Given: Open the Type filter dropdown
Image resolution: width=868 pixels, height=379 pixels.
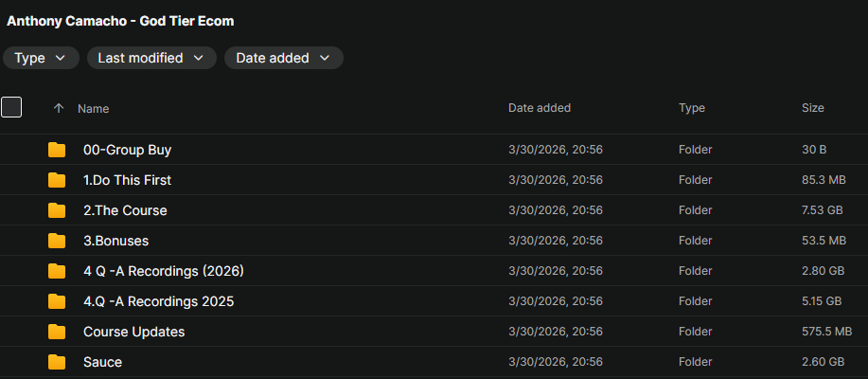Looking at the screenshot, I should click(40, 58).
